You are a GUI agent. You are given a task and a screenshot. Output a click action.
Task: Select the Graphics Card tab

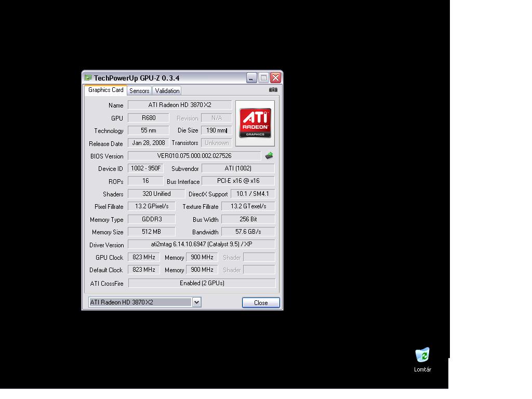[x=105, y=90]
